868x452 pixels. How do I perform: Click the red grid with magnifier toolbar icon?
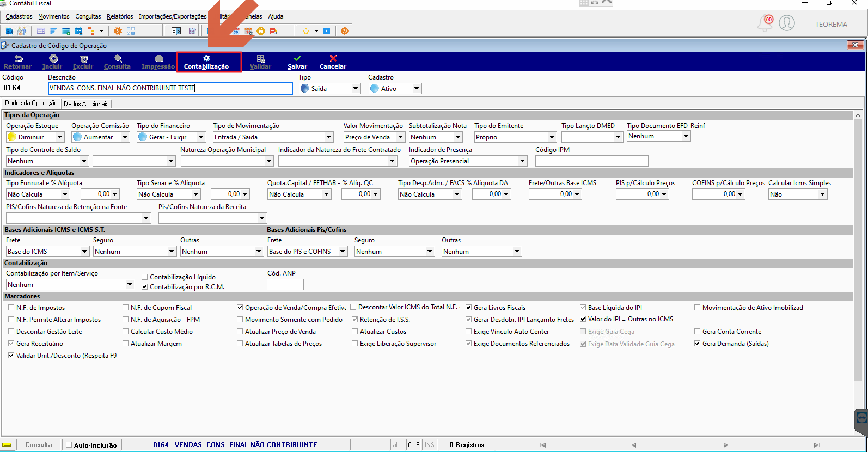pos(273,31)
